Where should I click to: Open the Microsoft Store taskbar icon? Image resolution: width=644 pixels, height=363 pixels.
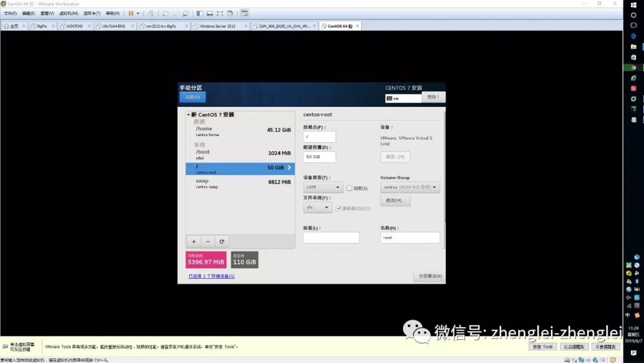[633, 57]
